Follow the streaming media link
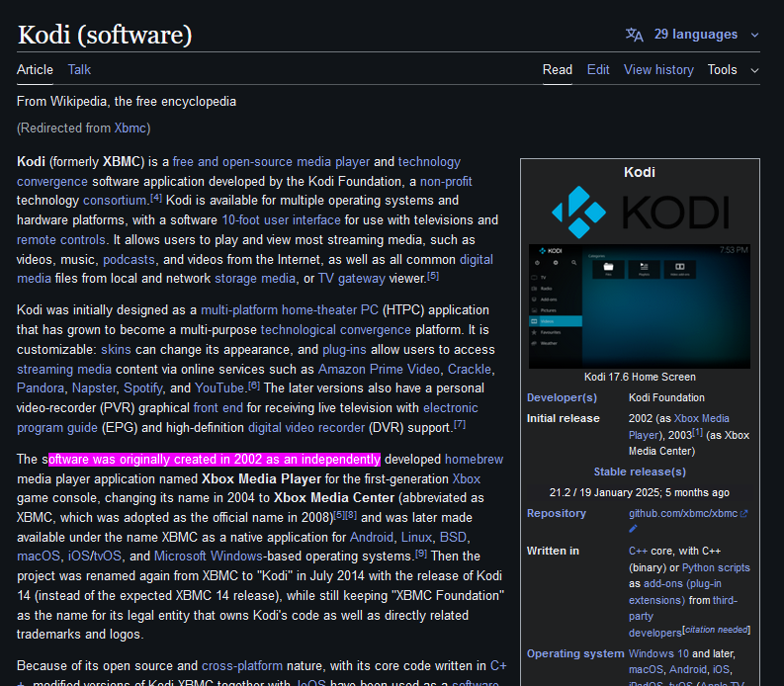 (x=64, y=370)
